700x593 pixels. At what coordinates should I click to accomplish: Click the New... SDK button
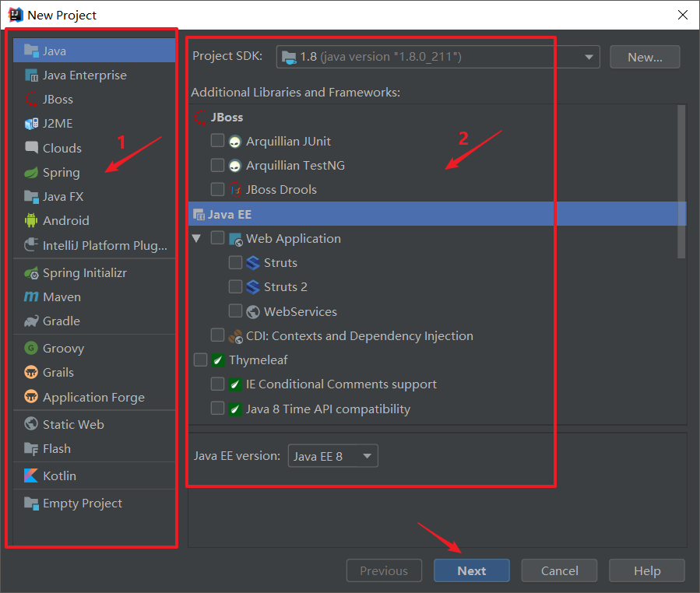645,57
